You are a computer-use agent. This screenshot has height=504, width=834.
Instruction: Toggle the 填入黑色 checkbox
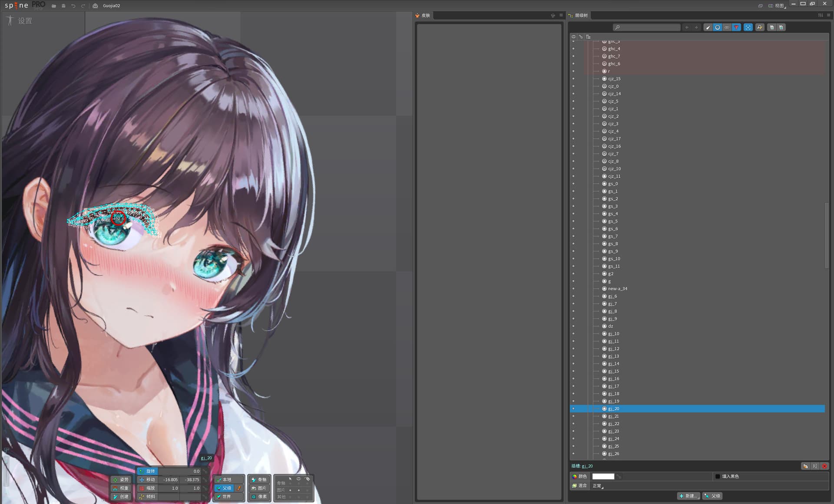tap(718, 476)
